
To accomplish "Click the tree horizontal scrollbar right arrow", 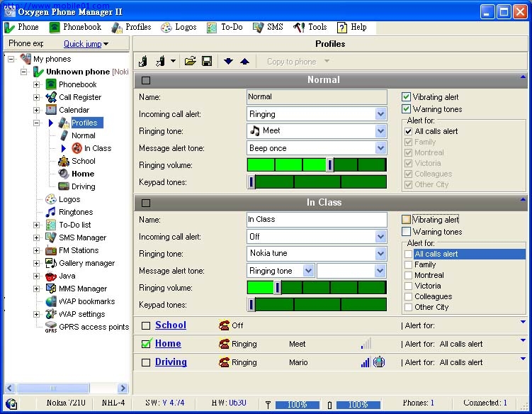I will (123, 388).
